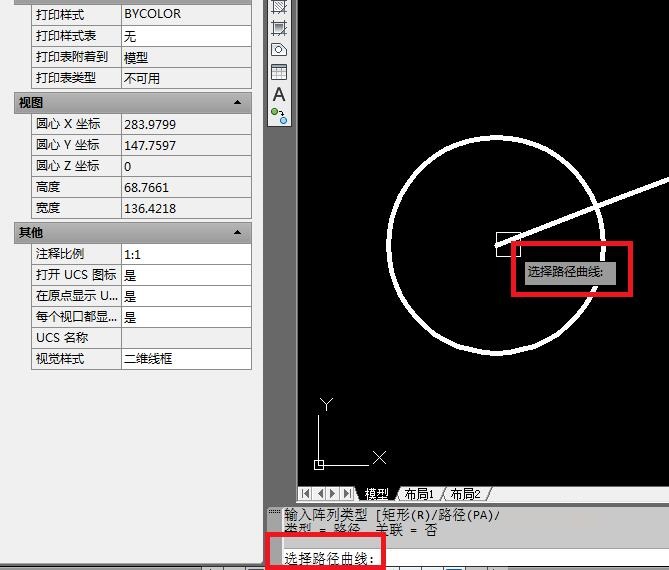Image resolution: width=669 pixels, height=570 pixels.
Task: Select the 每个视口都显... property label
Action: (76, 317)
